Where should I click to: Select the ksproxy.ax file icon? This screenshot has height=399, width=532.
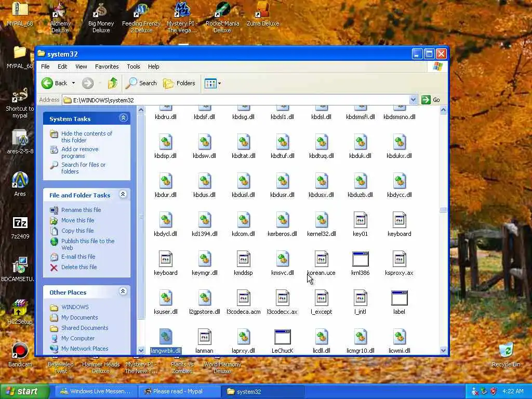tap(400, 259)
